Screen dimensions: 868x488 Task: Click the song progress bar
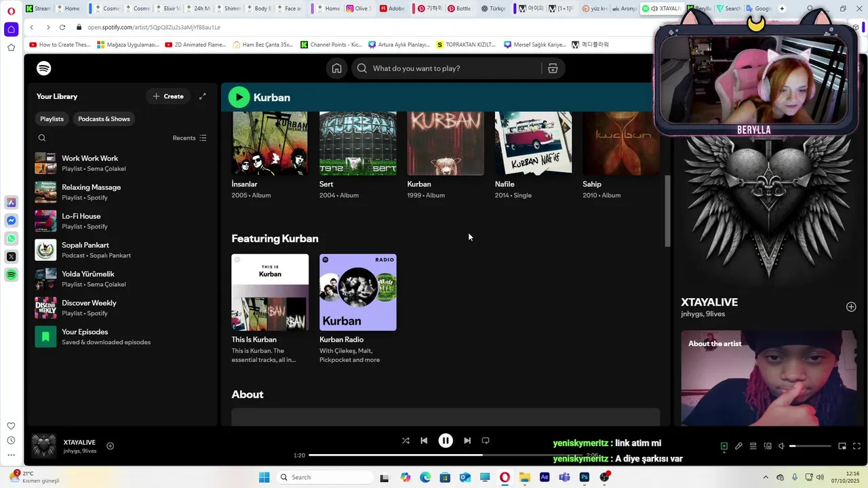point(446,455)
